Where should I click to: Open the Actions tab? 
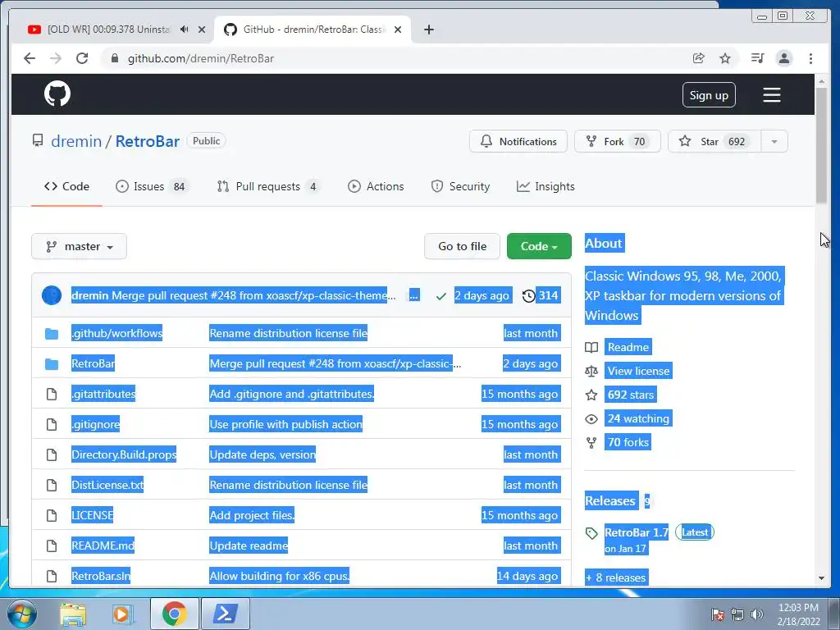click(x=376, y=186)
